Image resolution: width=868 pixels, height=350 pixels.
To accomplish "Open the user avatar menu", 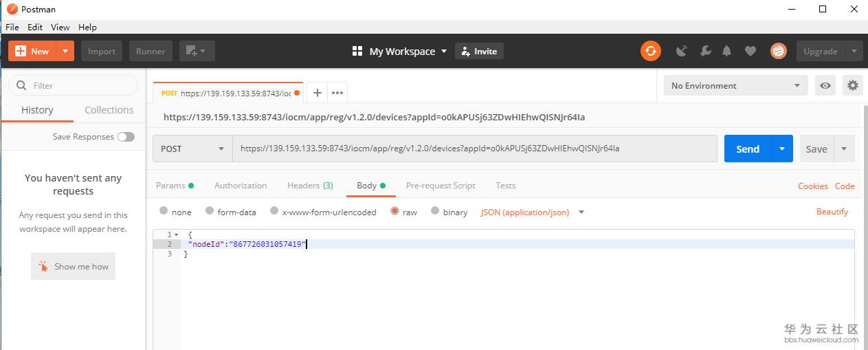I will [x=778, y=51].
